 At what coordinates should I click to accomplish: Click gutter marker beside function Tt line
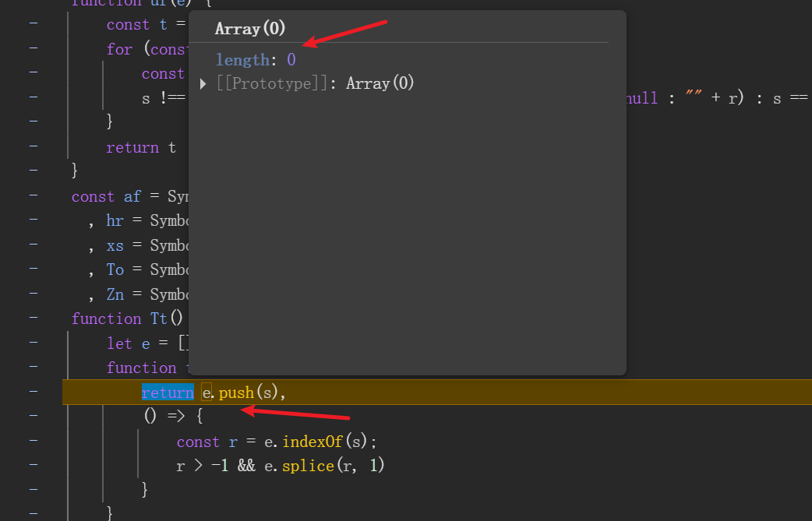pyautogui.click(x=34, y=319)
